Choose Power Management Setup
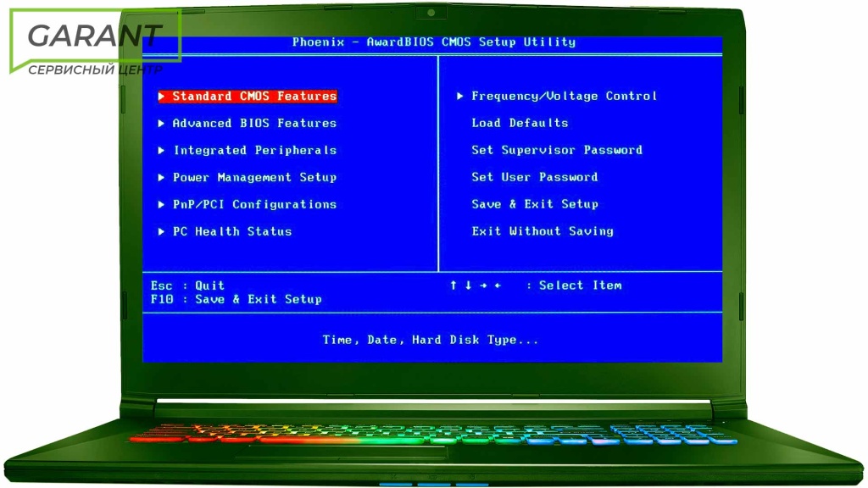 254,178
